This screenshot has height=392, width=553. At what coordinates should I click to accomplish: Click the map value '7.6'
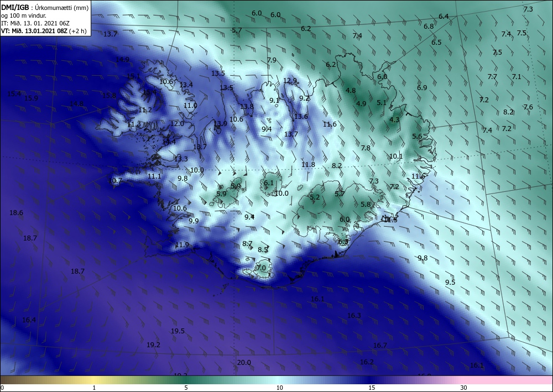tap(528, 107)
